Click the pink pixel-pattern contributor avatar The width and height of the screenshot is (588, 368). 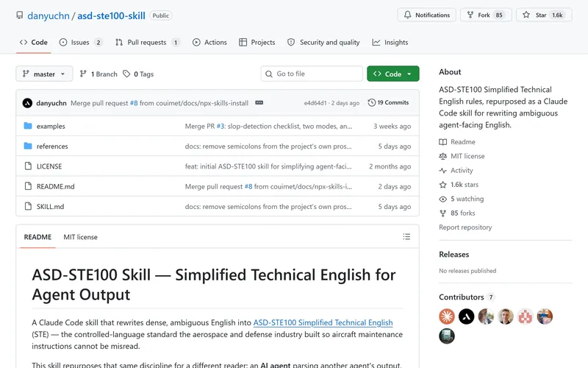(525, 316)
